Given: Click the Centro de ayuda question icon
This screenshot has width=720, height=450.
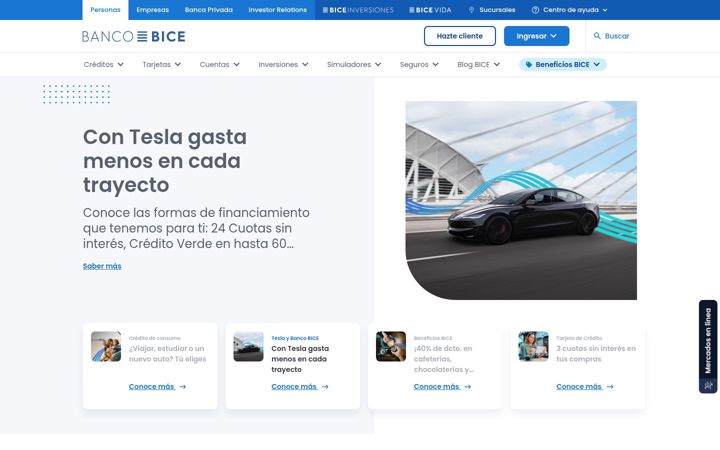Looking at the screenshot, I should (x=535, y=10).
